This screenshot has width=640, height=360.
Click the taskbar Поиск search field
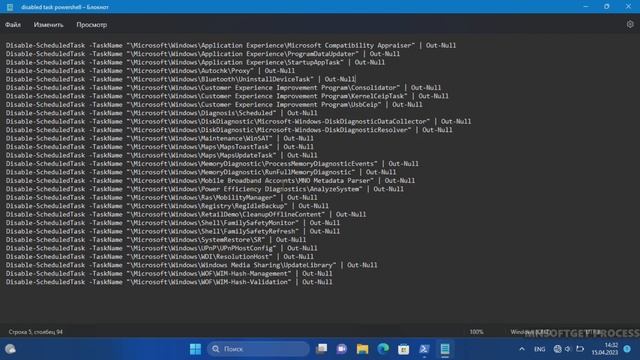258,349
